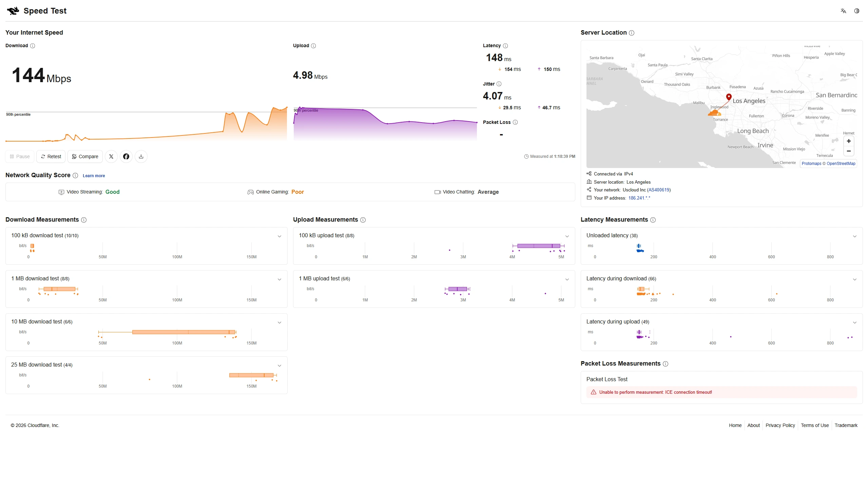868x483 pixels.
Task: Click the Online Gaming controller icon
Action: (x=251, y=192)
